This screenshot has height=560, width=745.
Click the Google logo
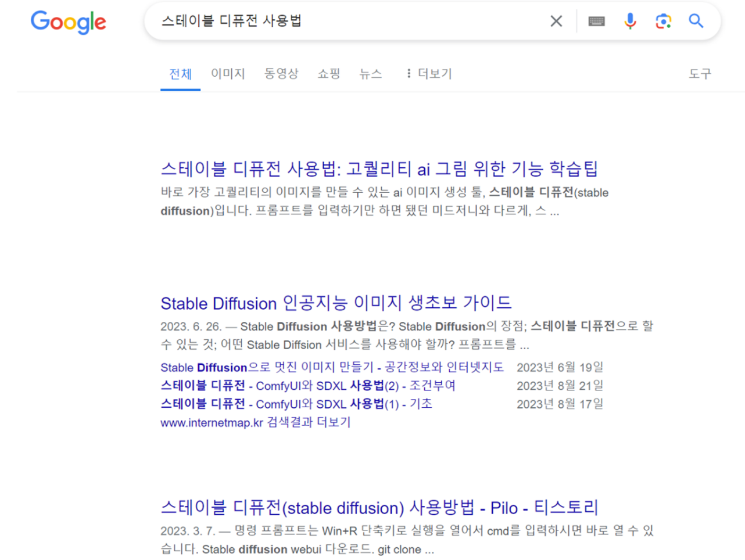(69, 22)
